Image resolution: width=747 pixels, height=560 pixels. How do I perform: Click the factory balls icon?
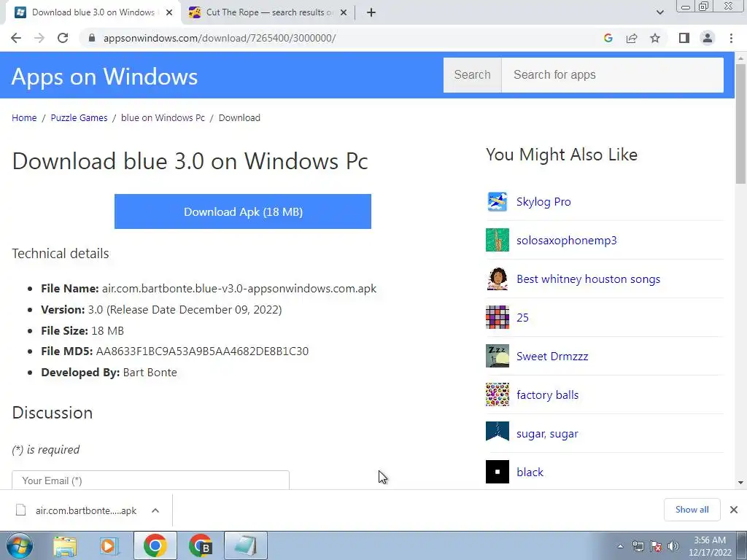(x=498, y=394)
